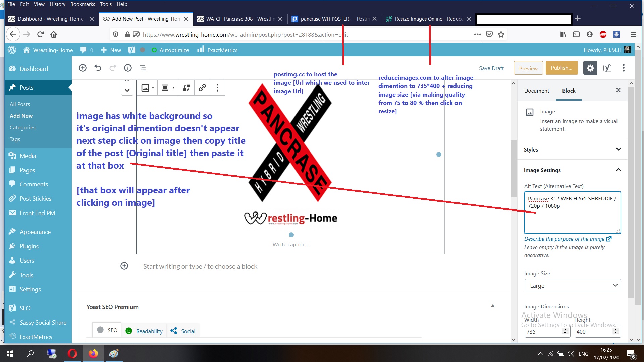The image size is (644, 362).
Task: Open Yoast SEO sidebar icon
Action: click(607, 68)
